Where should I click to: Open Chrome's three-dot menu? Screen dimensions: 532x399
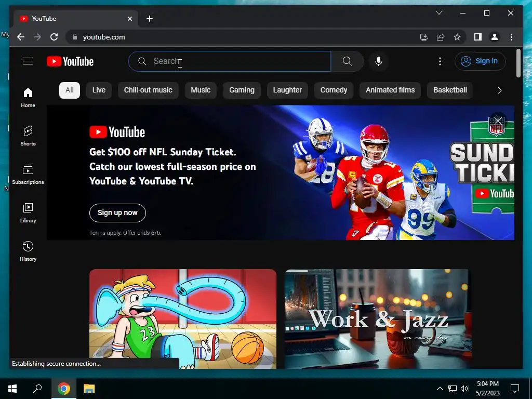(x=511, y=37)
